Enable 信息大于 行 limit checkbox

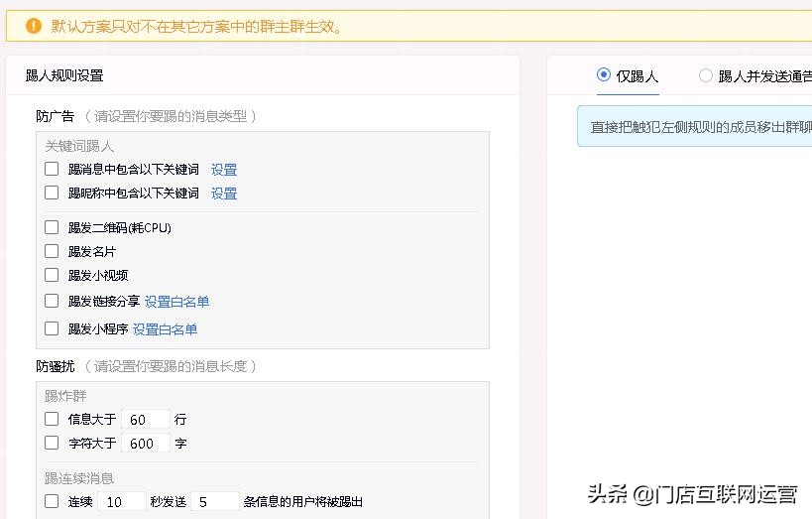[x=52, y=419]
